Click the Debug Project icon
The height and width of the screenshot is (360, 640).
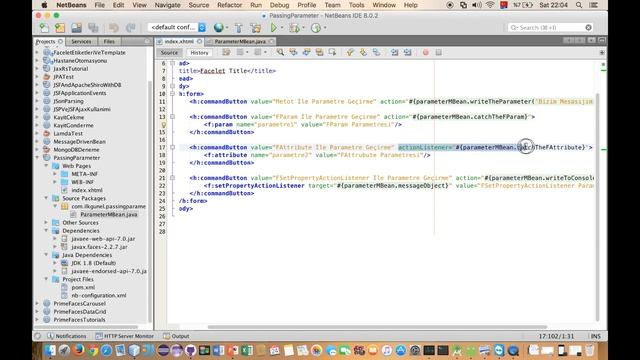[294, 28]
